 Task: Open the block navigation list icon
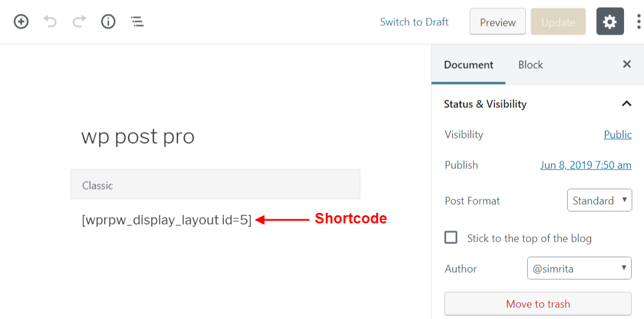[137, 21]
